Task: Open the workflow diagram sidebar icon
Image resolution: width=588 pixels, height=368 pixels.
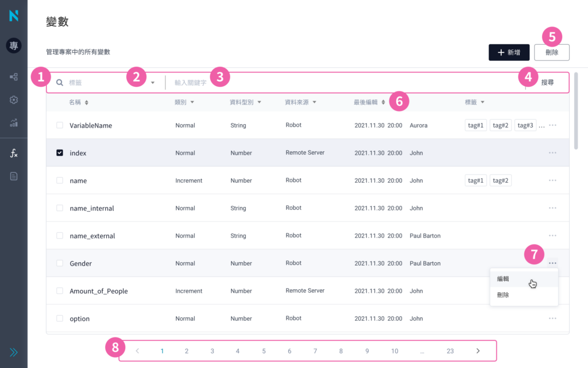Action: (x=14, y=77)
